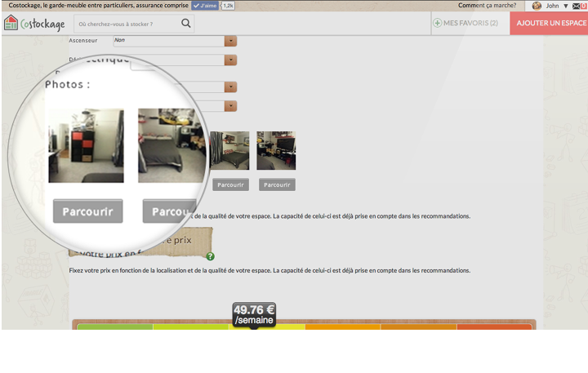Select the small third bedroom photo
Image resolution: width=588 pixels, height=373 pixels.
229,150
